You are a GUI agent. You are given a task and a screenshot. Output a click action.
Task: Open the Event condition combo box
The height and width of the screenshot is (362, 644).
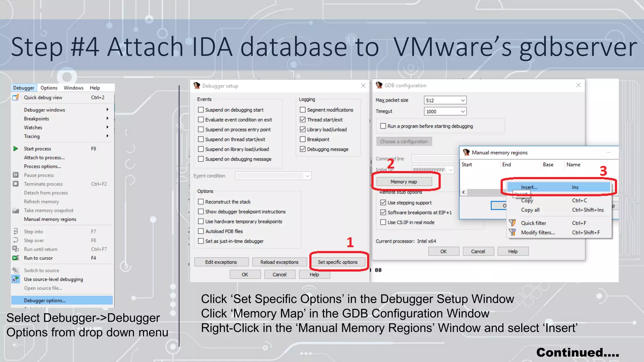tap(273, 176)
